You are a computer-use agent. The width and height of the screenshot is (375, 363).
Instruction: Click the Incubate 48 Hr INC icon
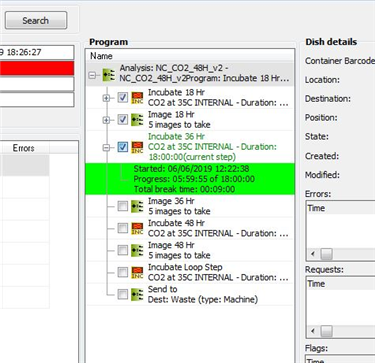tap(137, 228)
